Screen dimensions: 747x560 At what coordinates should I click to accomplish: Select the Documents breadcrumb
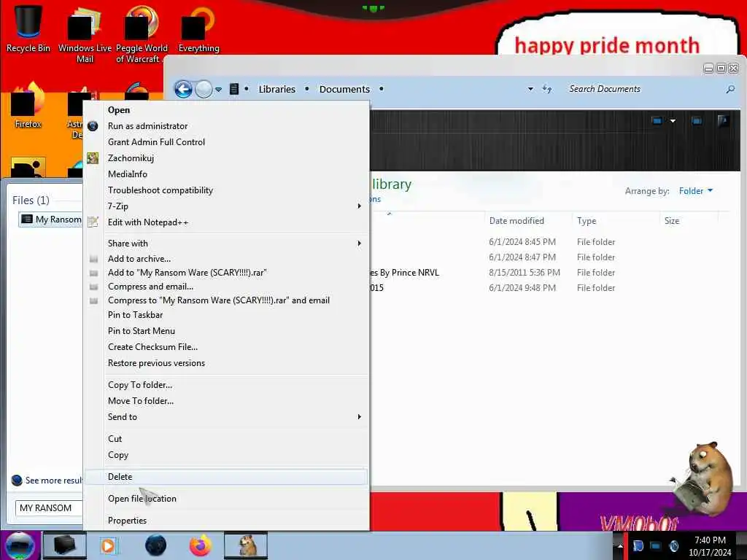pos(344,89)
